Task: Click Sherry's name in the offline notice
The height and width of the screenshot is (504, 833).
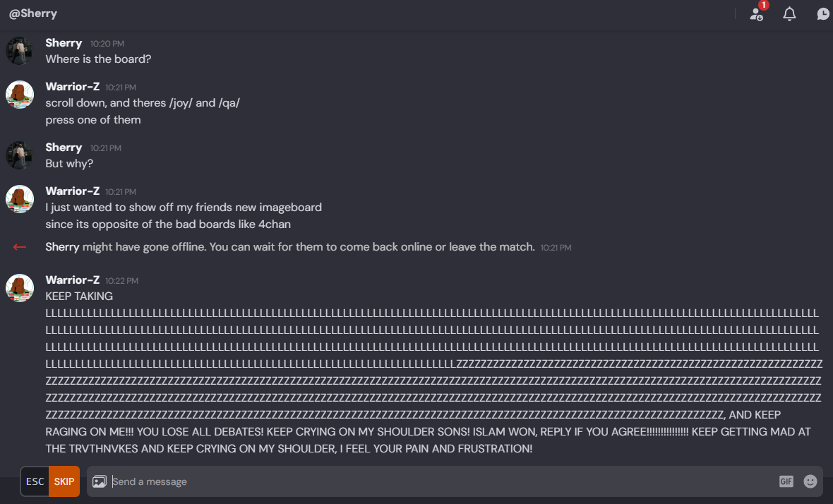Action: [x=62, y=247]
